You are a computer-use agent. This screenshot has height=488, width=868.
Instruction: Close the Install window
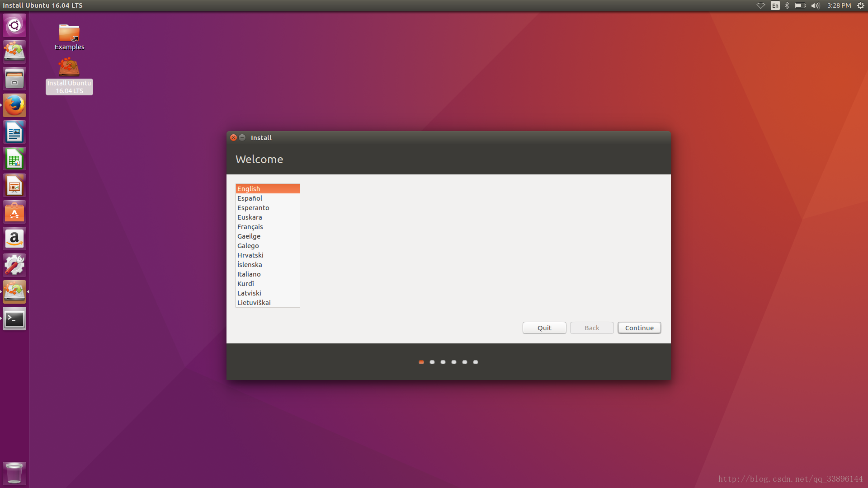coord(233,137)
